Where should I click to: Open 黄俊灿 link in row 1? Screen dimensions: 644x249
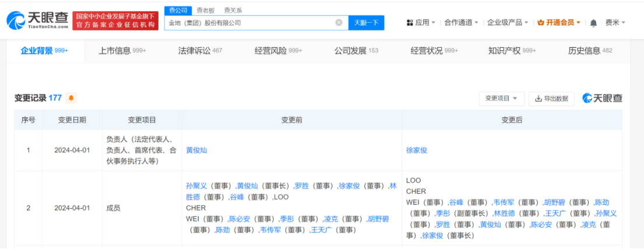(x=196, y=150)
